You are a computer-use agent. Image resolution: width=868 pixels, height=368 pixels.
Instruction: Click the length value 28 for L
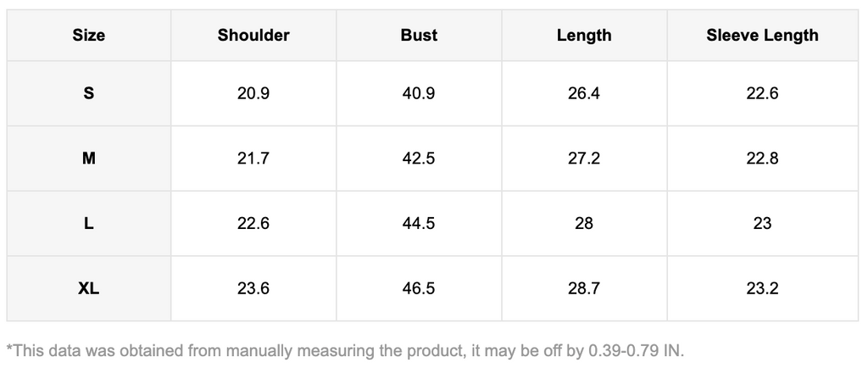pos(584,223)
